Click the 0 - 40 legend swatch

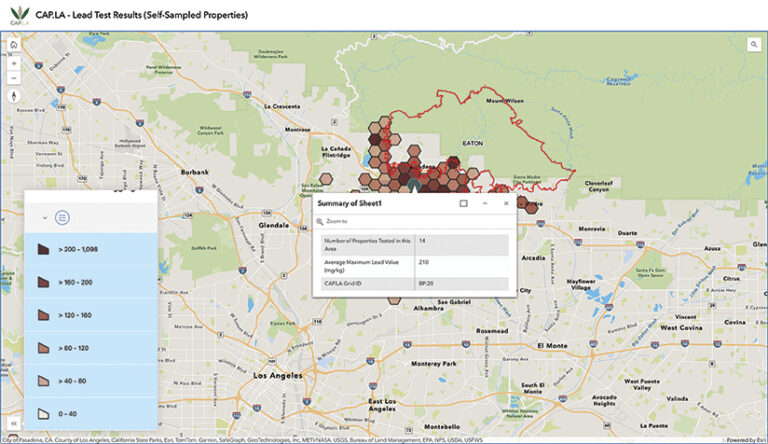coord(43,414)
